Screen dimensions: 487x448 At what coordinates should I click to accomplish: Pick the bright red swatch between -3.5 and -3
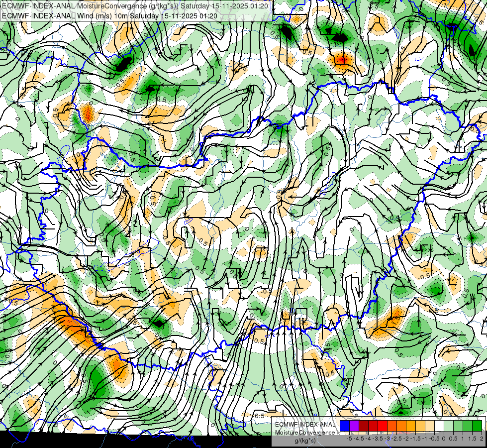point(383,426)
